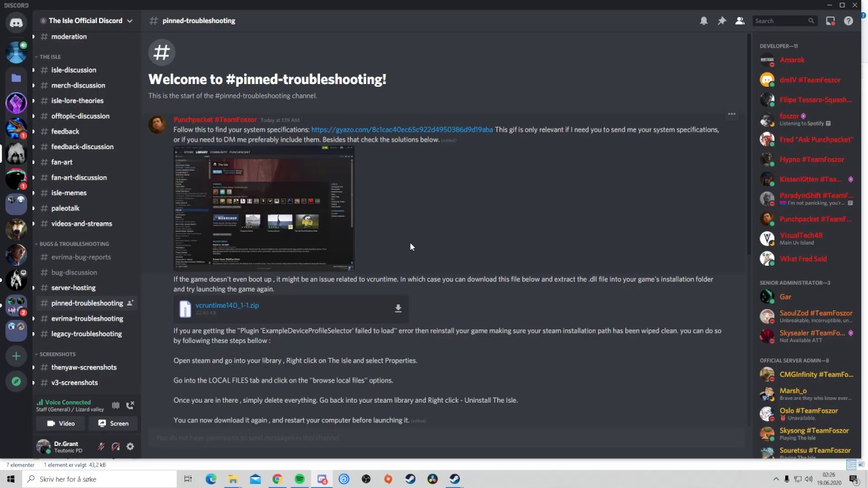Collapse SCREENSHOTS channel category
Screen dimensions: 868x488
pyautogui.click(x=55, y=354)
